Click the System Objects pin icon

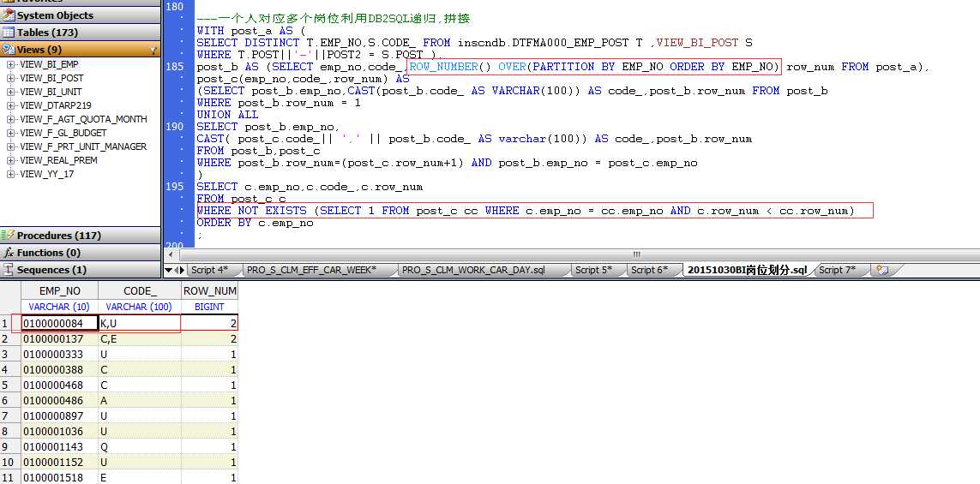tap(8, 15)
